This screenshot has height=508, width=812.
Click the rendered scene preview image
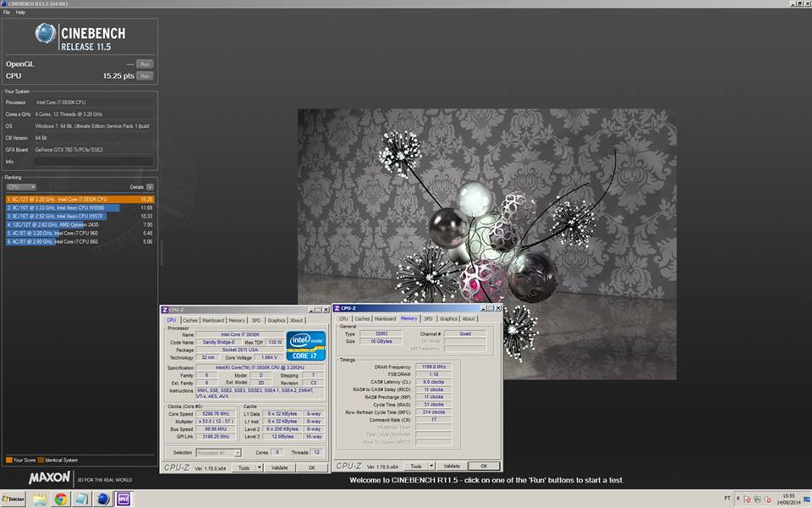(487, 244)
